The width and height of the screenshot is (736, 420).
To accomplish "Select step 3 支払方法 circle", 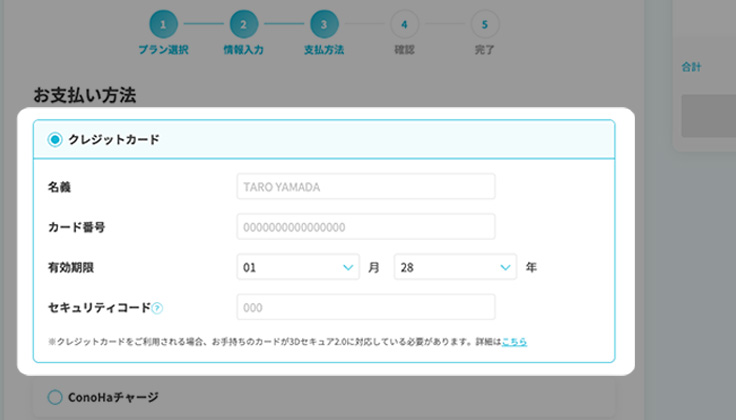I will [x=324, y=24].
